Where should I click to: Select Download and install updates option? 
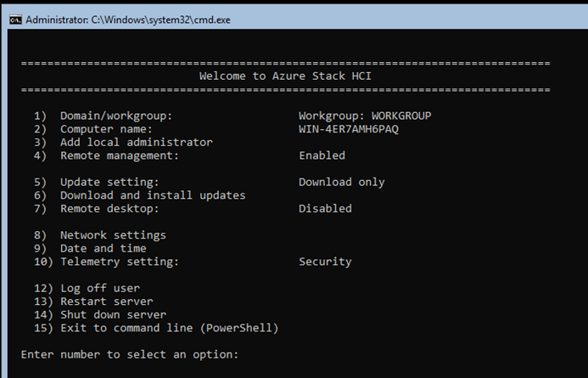[x=153, y=195]
